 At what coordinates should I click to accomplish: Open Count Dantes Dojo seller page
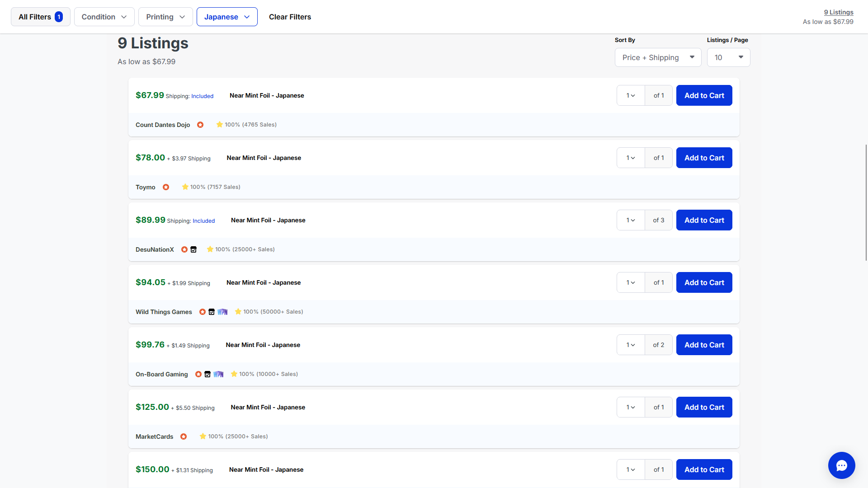tap(163, 125)
